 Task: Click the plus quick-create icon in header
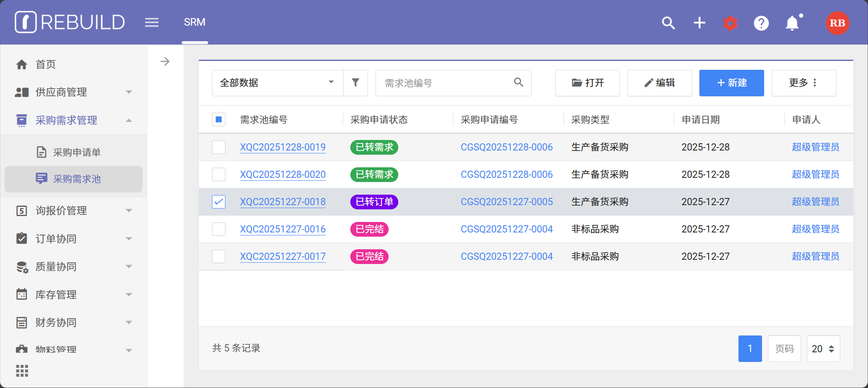coord(699,23)
